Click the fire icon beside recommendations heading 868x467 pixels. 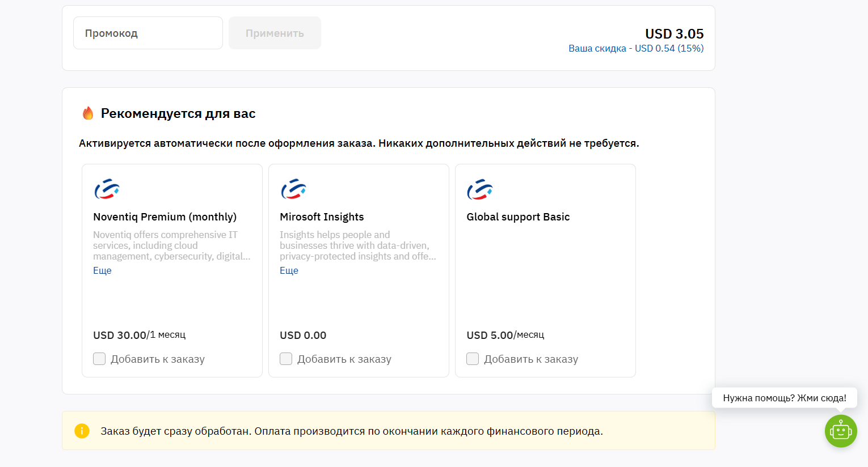88,113
